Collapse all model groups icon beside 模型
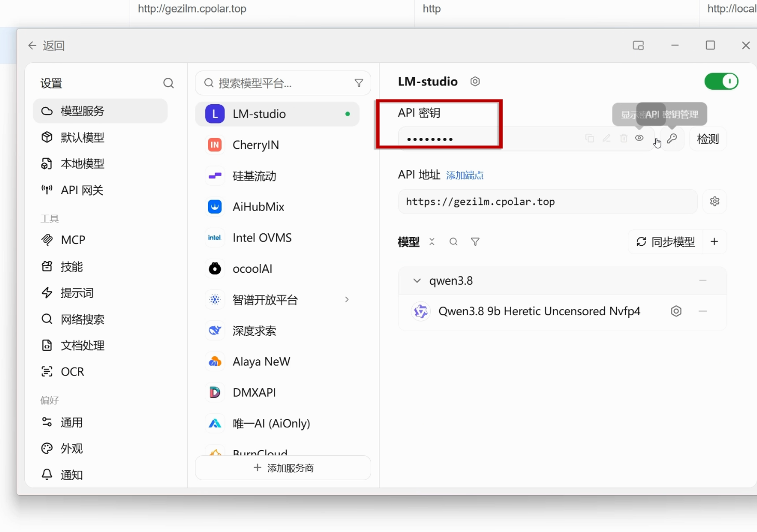Viewport: 757px width, 532px height. [432, 242]
